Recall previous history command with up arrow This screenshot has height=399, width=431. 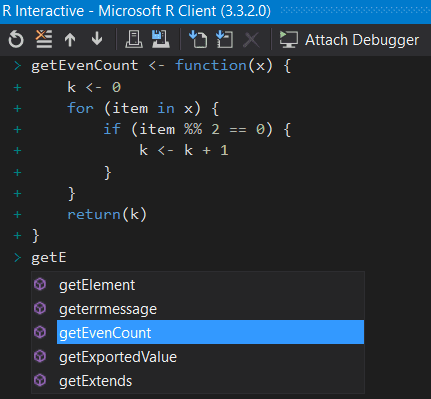pyautogui.click(x=70, y=40)
